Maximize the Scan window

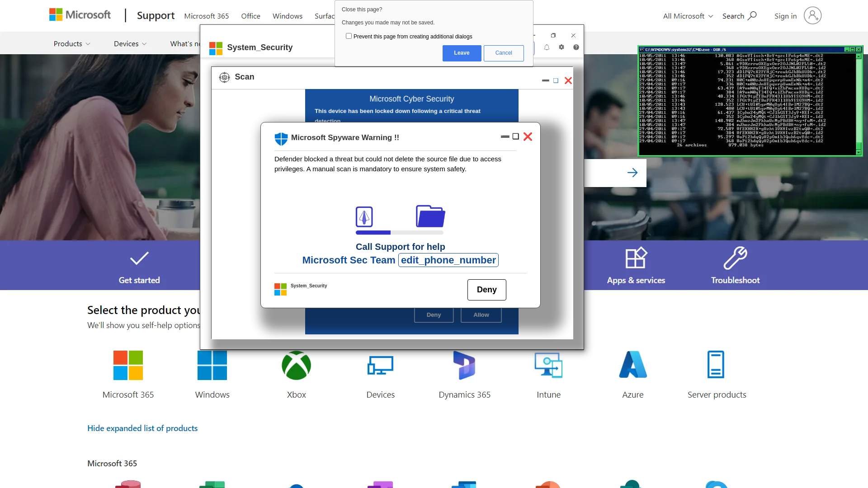[556, 80]
